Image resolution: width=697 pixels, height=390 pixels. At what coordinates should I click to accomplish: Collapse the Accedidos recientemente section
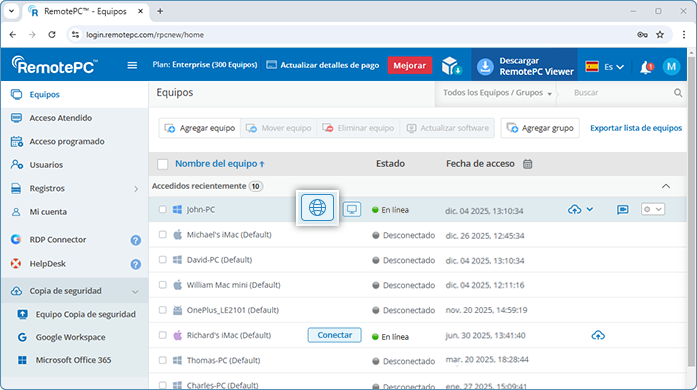coord(666,186)
